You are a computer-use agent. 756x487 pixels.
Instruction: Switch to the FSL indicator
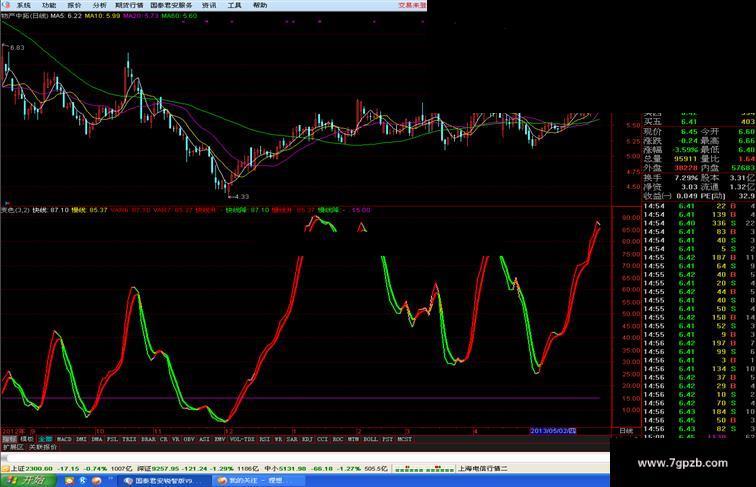coord(112,439)
